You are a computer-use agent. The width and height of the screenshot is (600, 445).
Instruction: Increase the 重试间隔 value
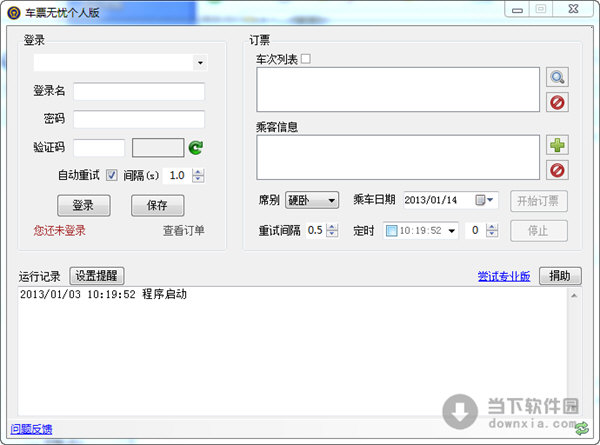coord(332,227)
